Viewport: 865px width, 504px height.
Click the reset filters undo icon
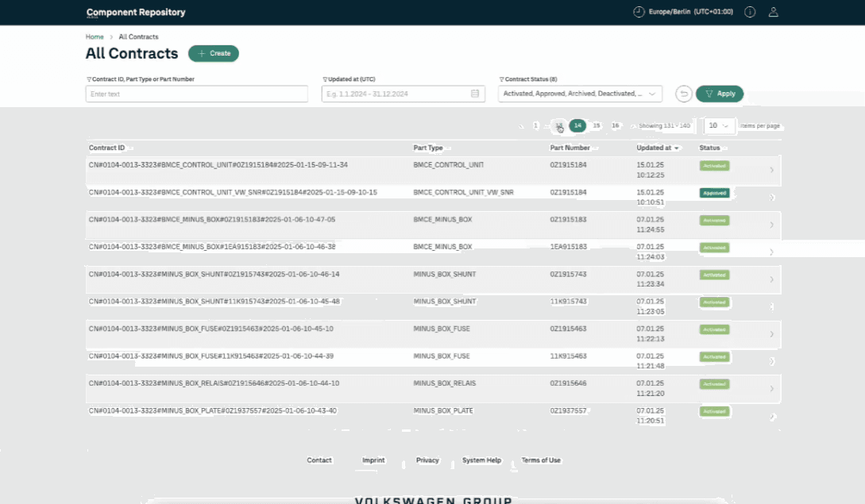coord(683,94)
